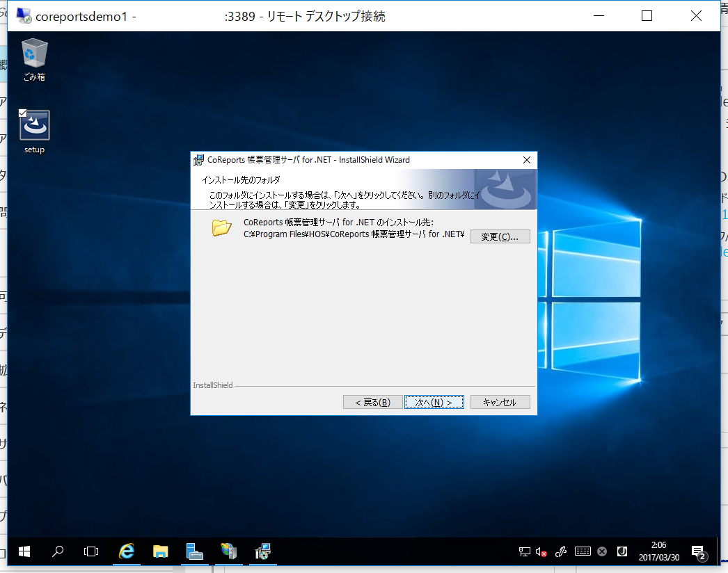The image size is (728, 573).
Task: Click the circled X tray icon
Action: click(x=602, y=551)
